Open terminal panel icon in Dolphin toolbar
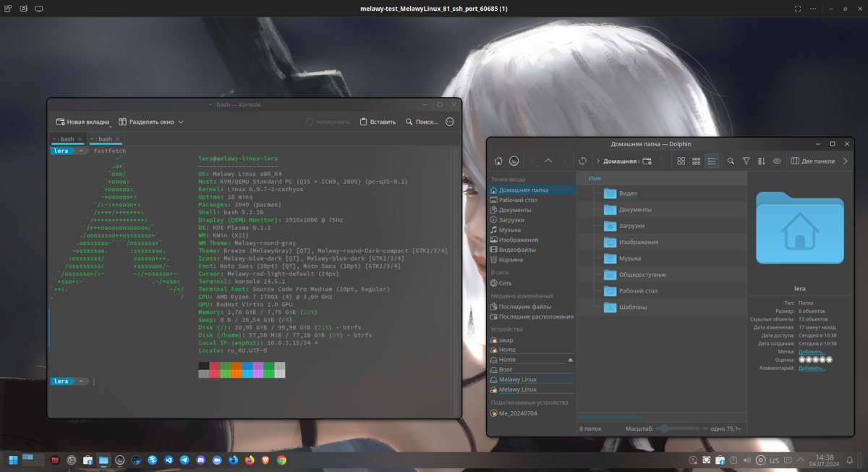This screenshot has width=868, height=472. point(514,161)
